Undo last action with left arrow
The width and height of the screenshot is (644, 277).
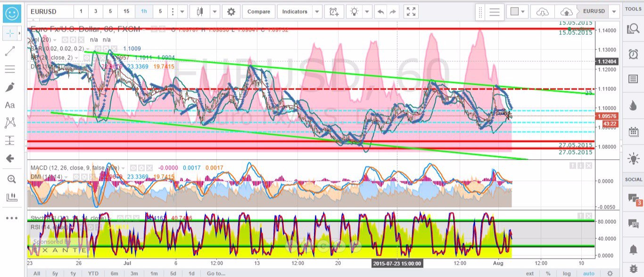(x=381, y=11)
